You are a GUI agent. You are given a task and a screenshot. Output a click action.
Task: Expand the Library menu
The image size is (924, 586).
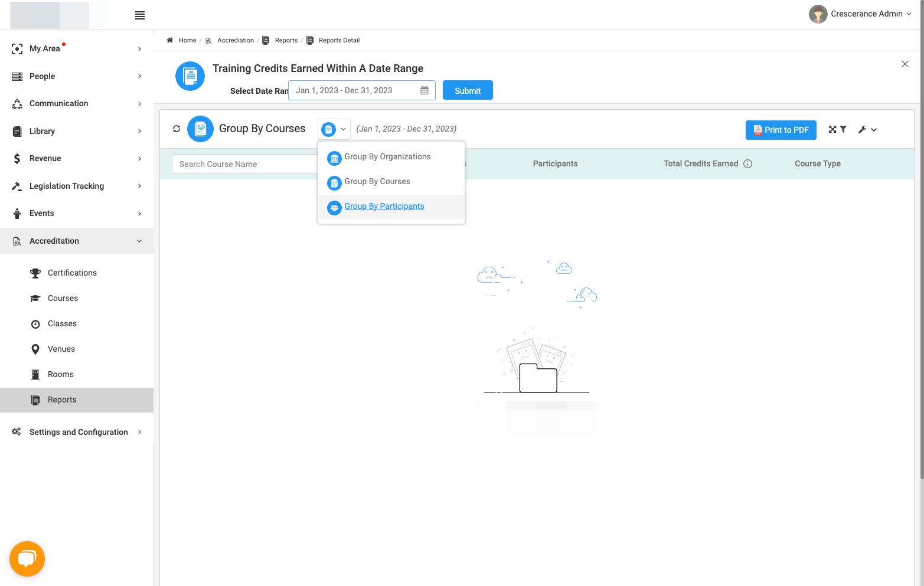[77, 131]
